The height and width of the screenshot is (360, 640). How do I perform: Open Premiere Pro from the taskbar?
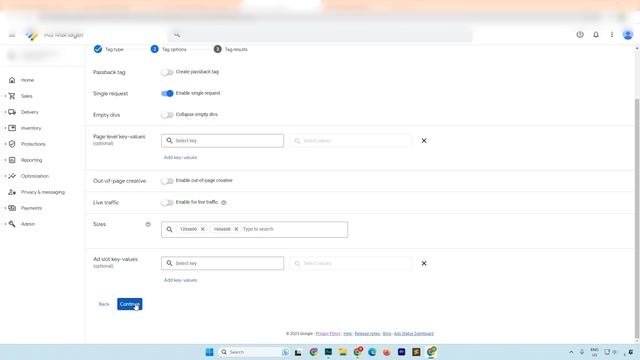(x=402, y=352)
